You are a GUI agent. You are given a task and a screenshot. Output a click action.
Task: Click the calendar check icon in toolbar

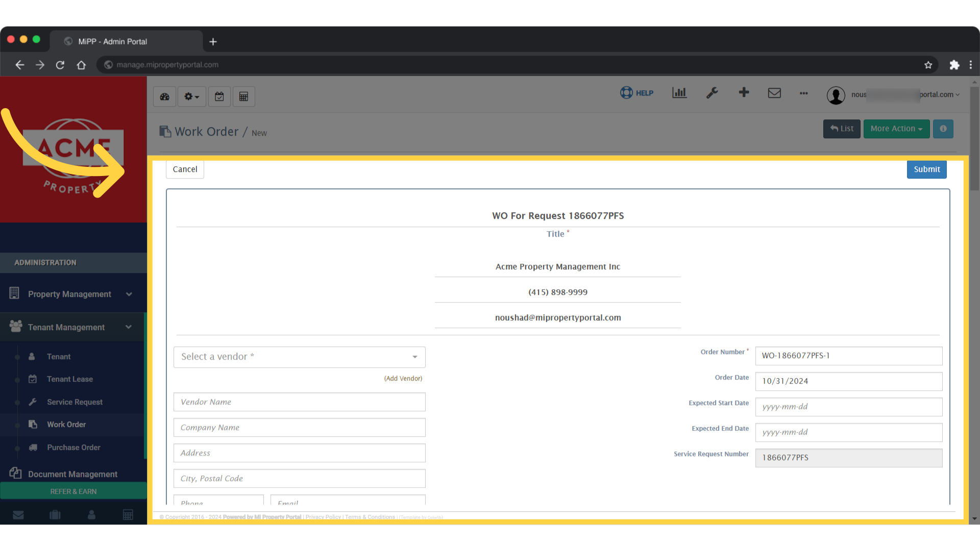pyautogui.click(x=219, y=96)
